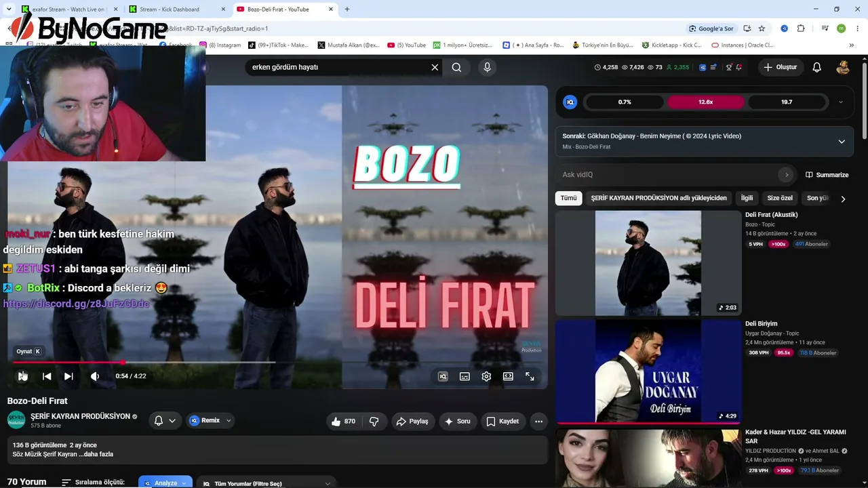
Task: Expand the description with '...daha fazla'
Action: pos(96,454)
